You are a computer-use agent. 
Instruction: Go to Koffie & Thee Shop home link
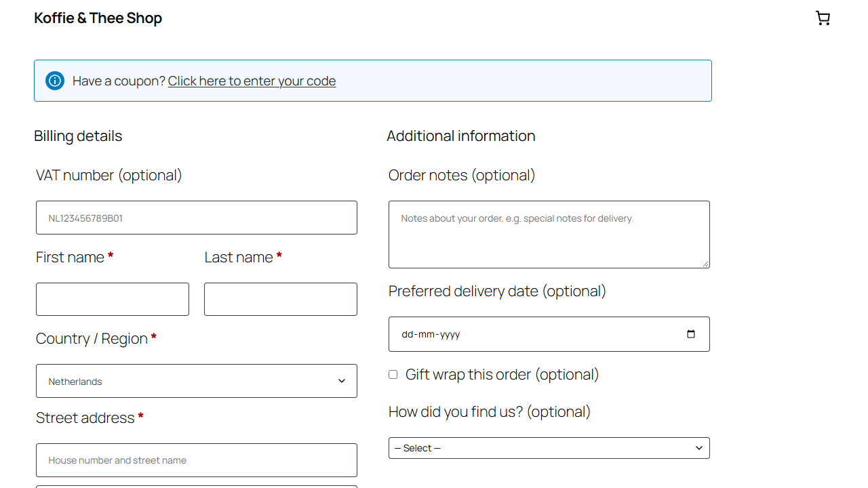tap(98, 18)
